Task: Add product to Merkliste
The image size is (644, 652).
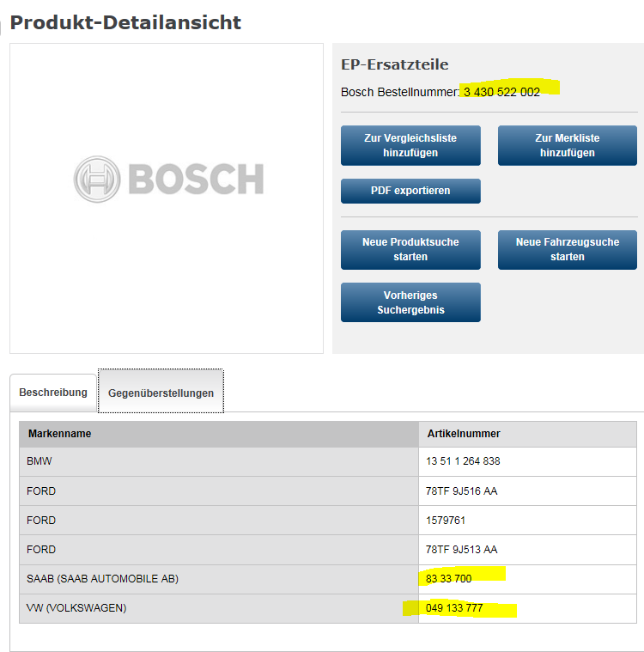Action: 567,145
